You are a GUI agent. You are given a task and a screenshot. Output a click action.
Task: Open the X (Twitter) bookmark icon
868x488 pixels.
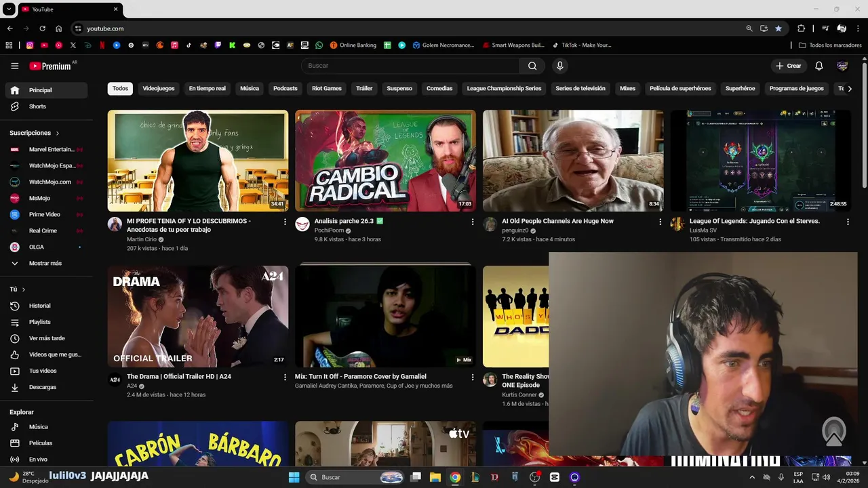73,45
